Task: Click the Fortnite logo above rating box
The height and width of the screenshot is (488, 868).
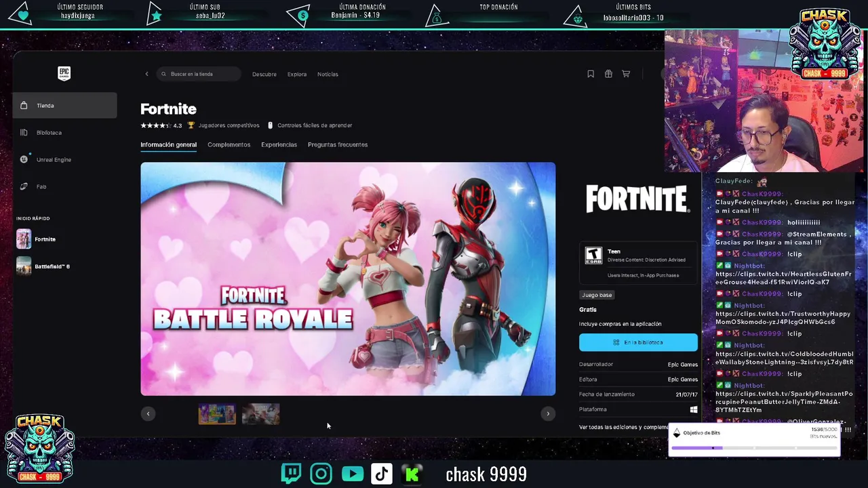Action: (x=637, y=199)
